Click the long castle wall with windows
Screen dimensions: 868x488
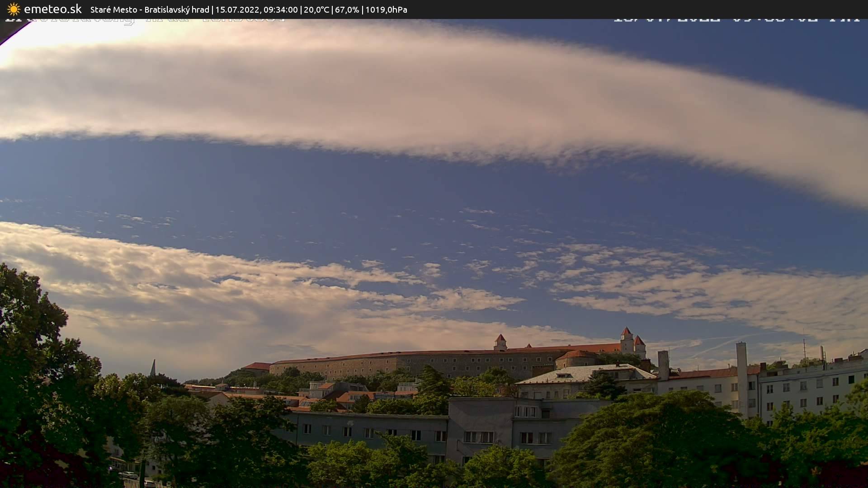[407, 363]
